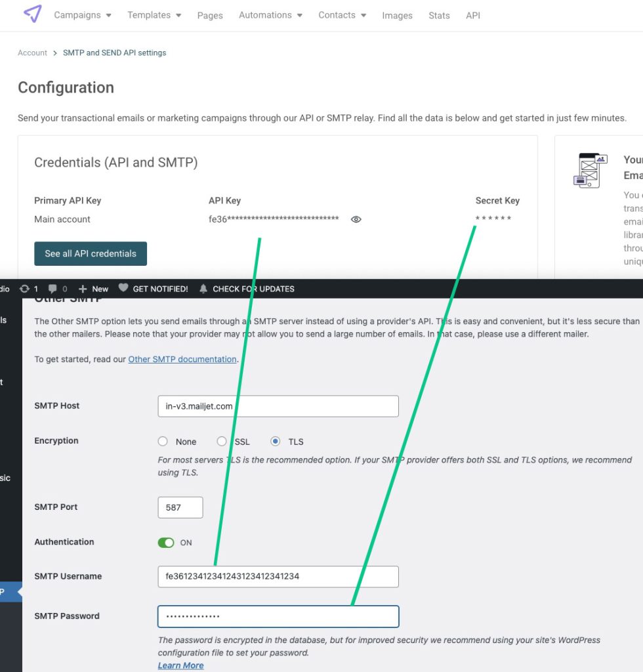Select the TLS encryption radio button
The image size is (643, 672).
coord(276,442)
